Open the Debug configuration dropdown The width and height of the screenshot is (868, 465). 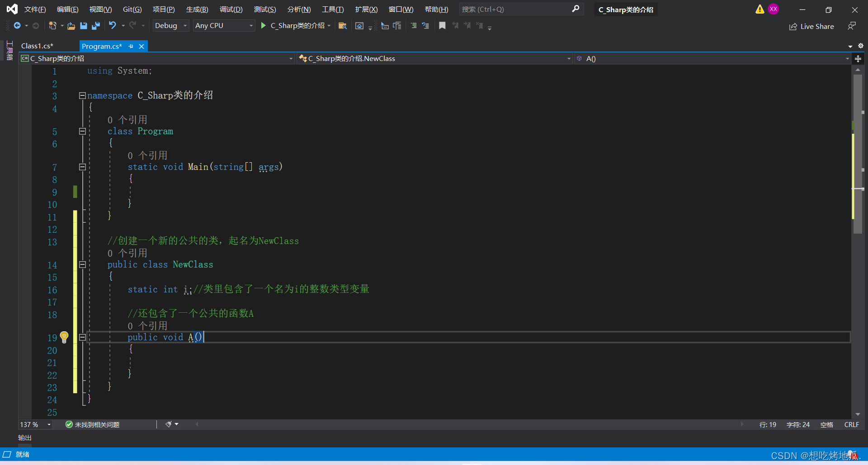[170, 26]
